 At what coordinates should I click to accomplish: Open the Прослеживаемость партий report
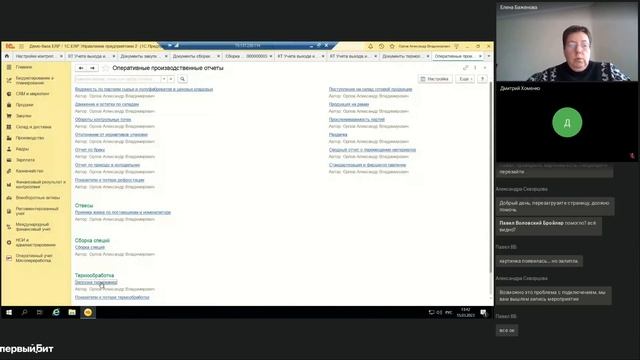(357, 119)
